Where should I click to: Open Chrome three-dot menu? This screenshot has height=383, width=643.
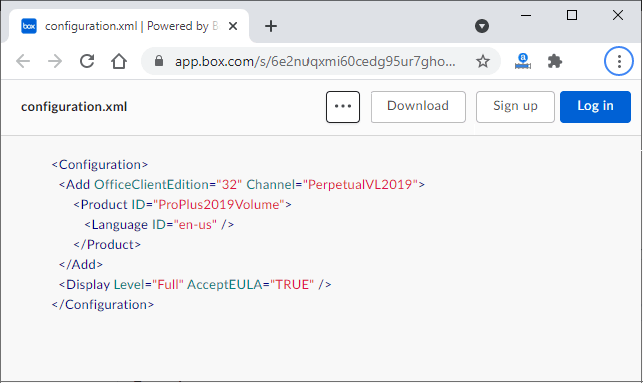(x=619, y=62)
